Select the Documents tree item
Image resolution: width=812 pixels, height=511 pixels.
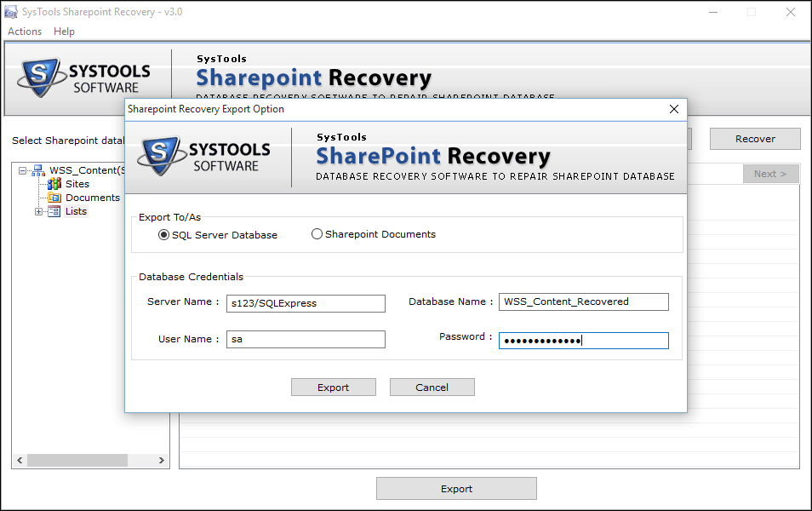tap(93, 198)
